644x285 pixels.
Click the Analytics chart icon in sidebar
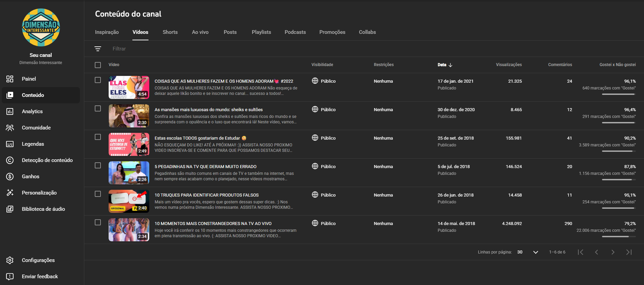pyautogui.click(x=10, y=112)
